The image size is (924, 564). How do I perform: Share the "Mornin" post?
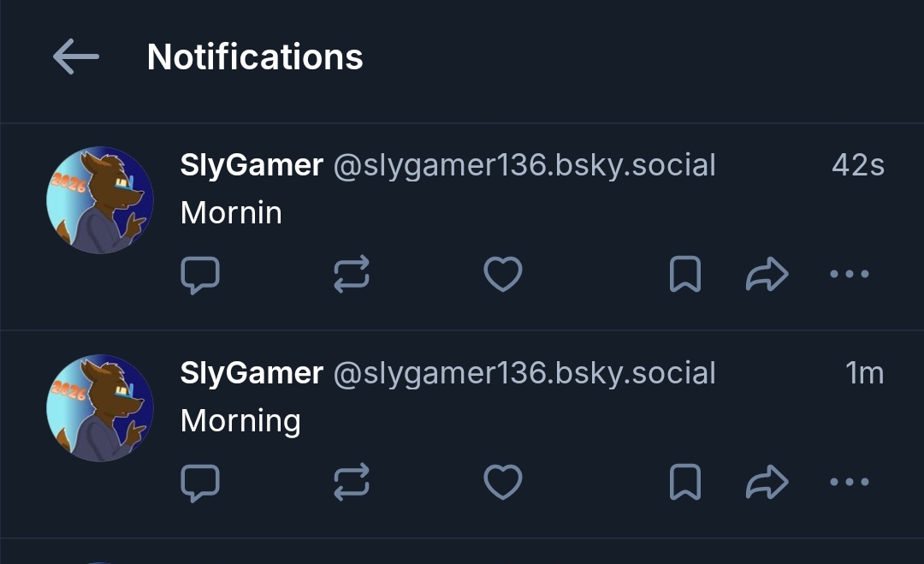[767, 275]
